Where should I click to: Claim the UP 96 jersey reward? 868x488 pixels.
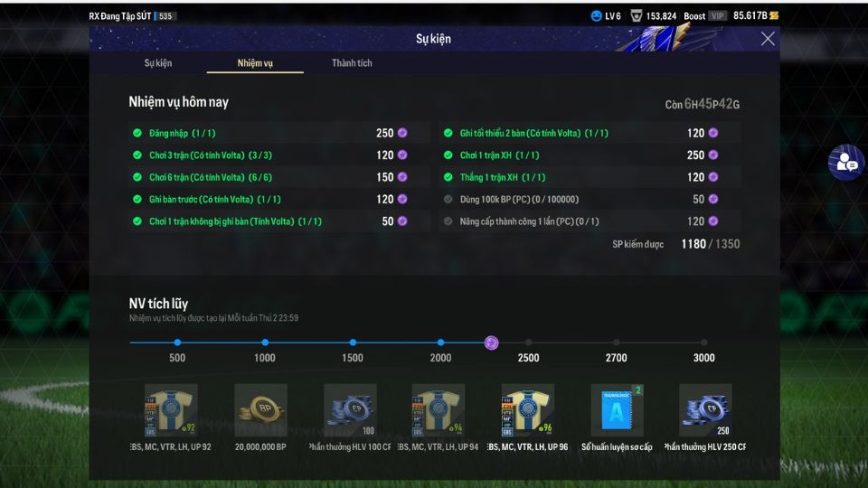(527, 410)
